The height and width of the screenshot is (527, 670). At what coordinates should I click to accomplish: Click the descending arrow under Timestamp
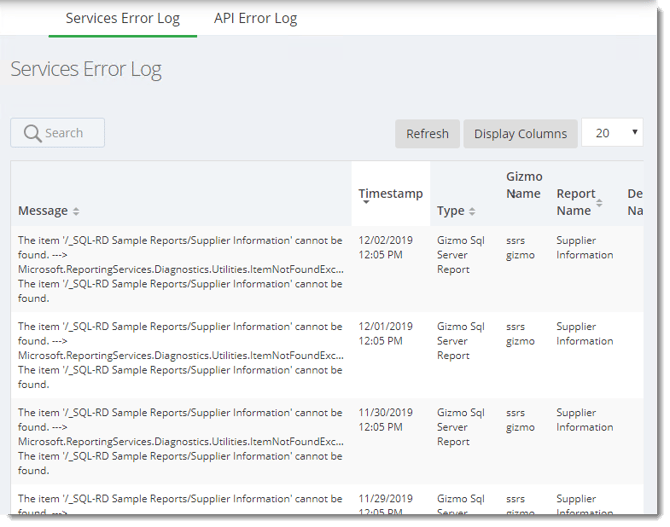pos(366,202)
